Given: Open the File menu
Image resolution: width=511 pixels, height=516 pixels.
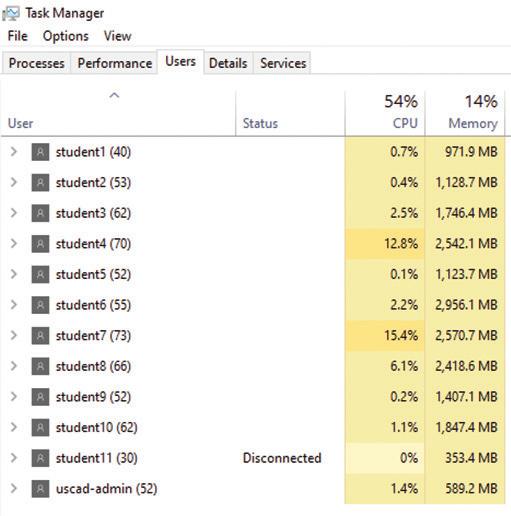Looking at the screenshot, I should click(18, 36).
